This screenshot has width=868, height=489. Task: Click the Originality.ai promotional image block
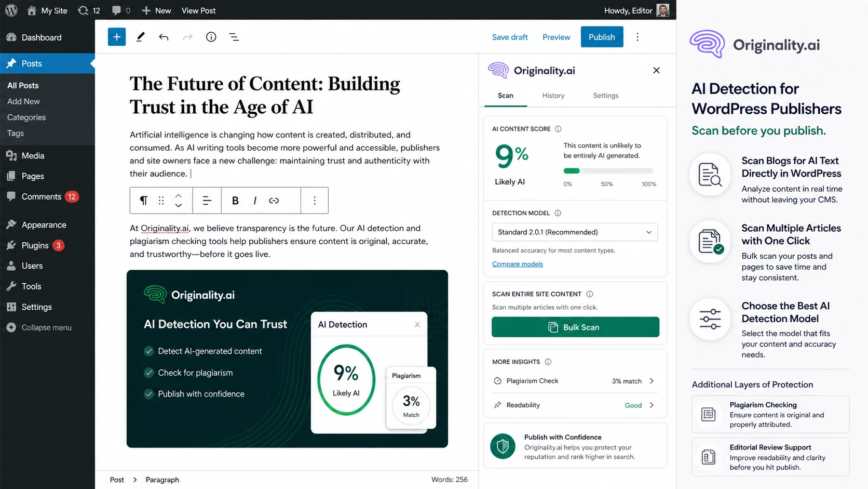pyautogui.click(x=287, y=359)
